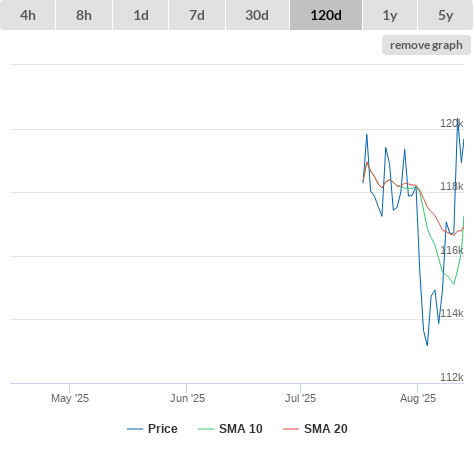Switch chart to 1y range
This screenshot has width=474, height=455.
tap(390, 15)
